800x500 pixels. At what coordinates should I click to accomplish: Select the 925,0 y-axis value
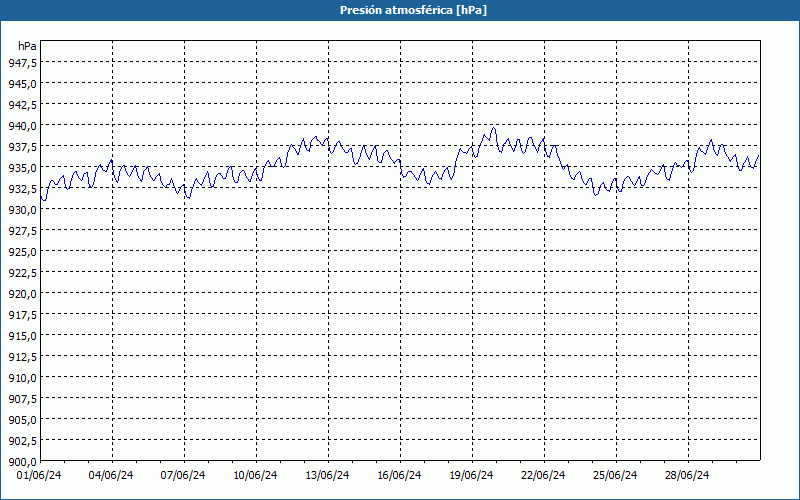[22, 252]
